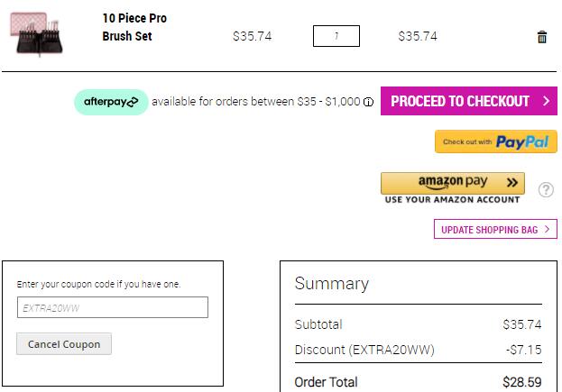The width and height of the screenshot is (562, 392).
Task: Click the Afterpay logo badge
Action: click(x=110, y=102)
